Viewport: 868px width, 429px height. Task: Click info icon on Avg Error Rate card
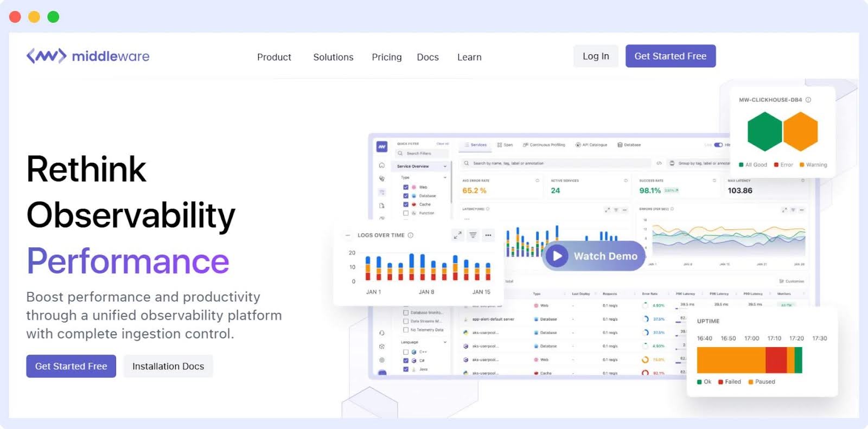(x=538, y=181)
